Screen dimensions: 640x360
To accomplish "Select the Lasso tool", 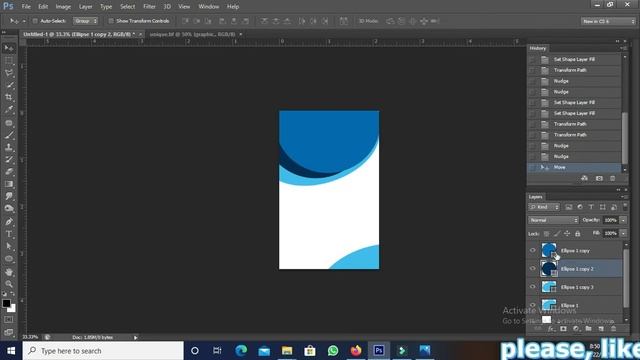I will pyautogui.click(x=9, y=73).
